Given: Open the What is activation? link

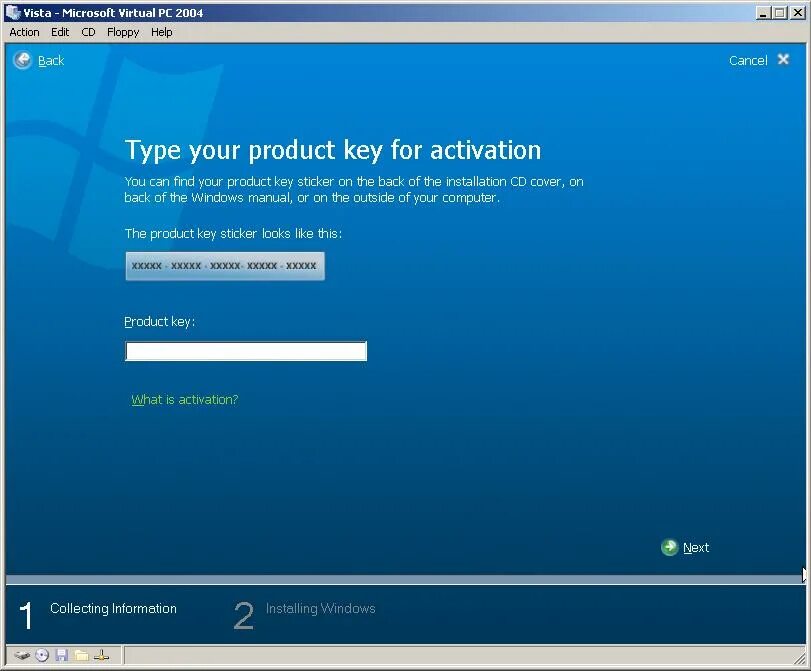Looking at the screenshot, I should (185, 399).
